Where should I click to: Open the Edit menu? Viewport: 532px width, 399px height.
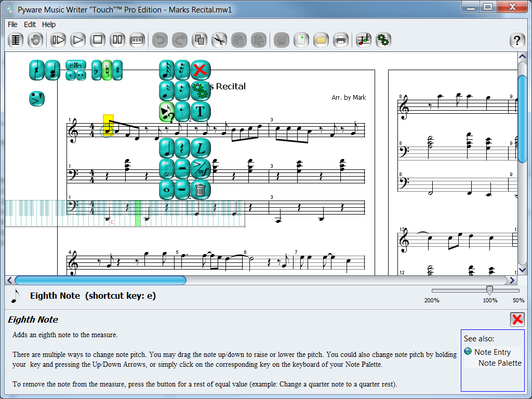click(x=30, y=24)
